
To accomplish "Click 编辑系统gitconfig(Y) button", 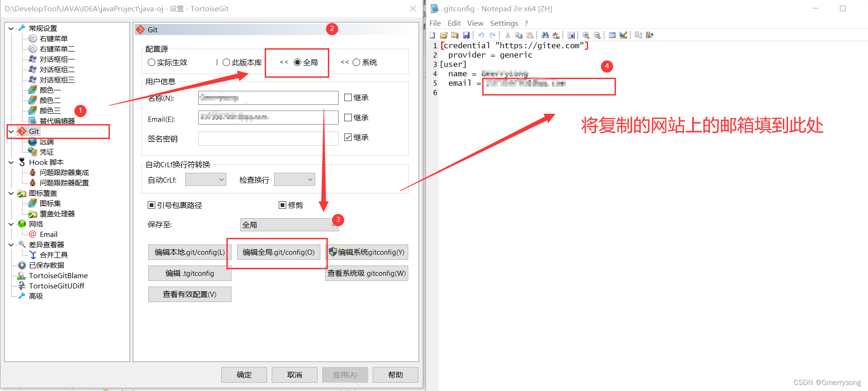I will click(367, 252).
